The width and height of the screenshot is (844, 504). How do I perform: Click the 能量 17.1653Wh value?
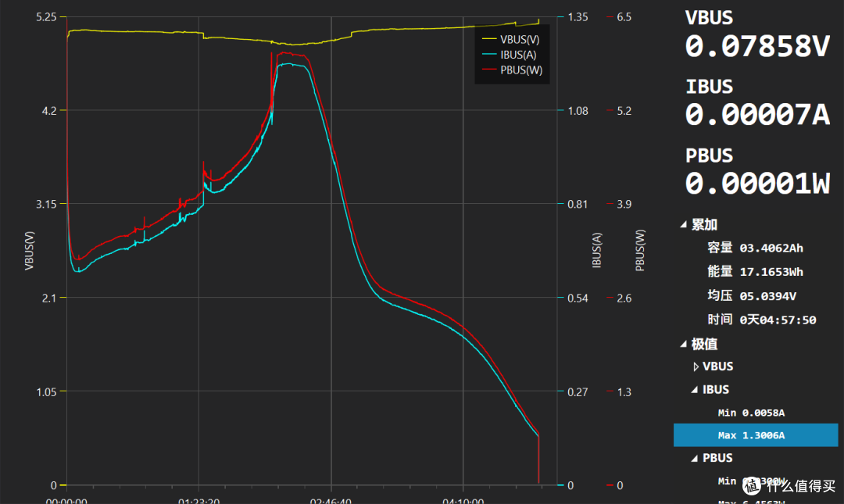pos(771,272)
